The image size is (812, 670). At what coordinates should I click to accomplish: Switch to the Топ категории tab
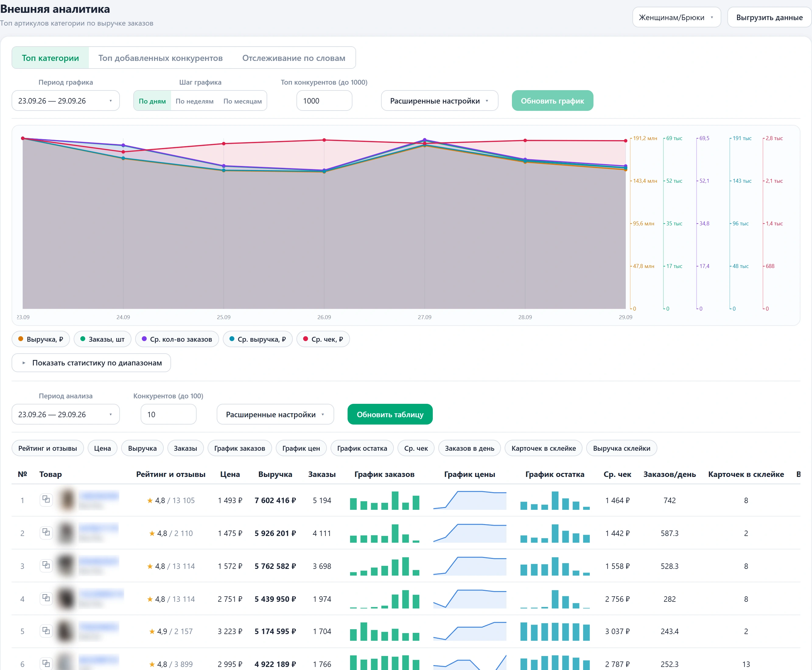50,58
